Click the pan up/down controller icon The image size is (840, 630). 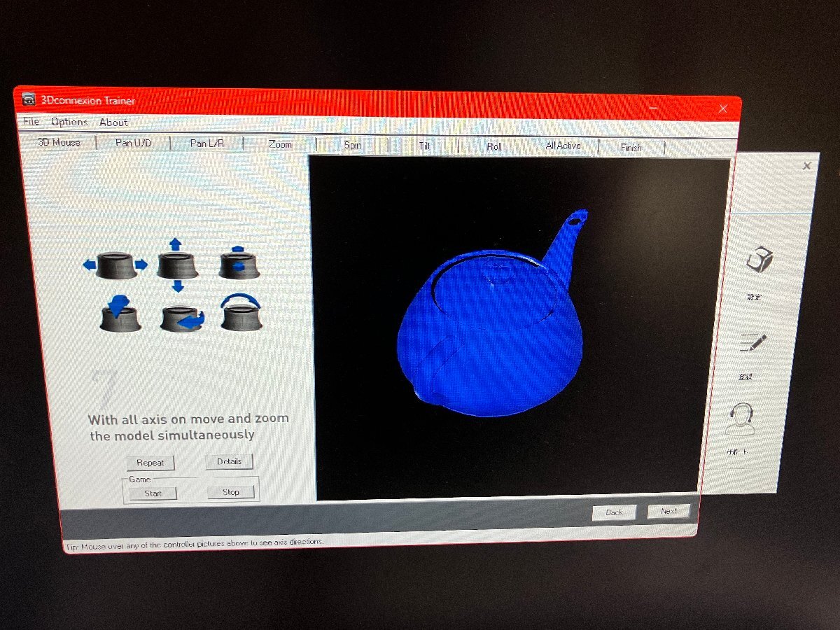[x=177, y=265]
